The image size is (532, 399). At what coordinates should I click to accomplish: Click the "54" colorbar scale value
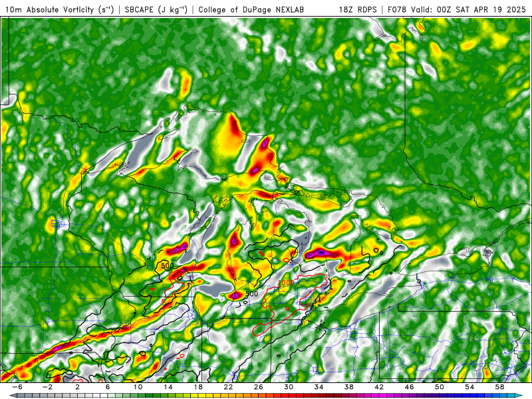click(x=469, y=387)
